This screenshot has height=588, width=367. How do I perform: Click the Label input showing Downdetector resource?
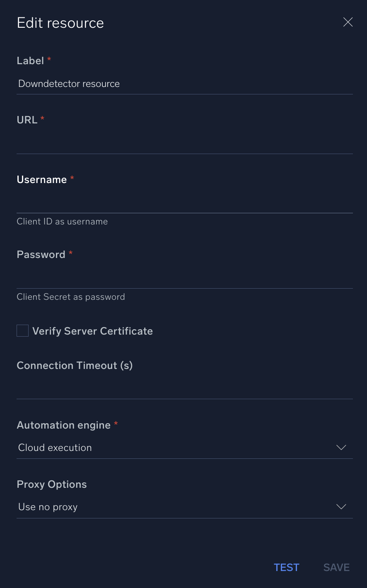pyautogui.click(x=185, y=84)
